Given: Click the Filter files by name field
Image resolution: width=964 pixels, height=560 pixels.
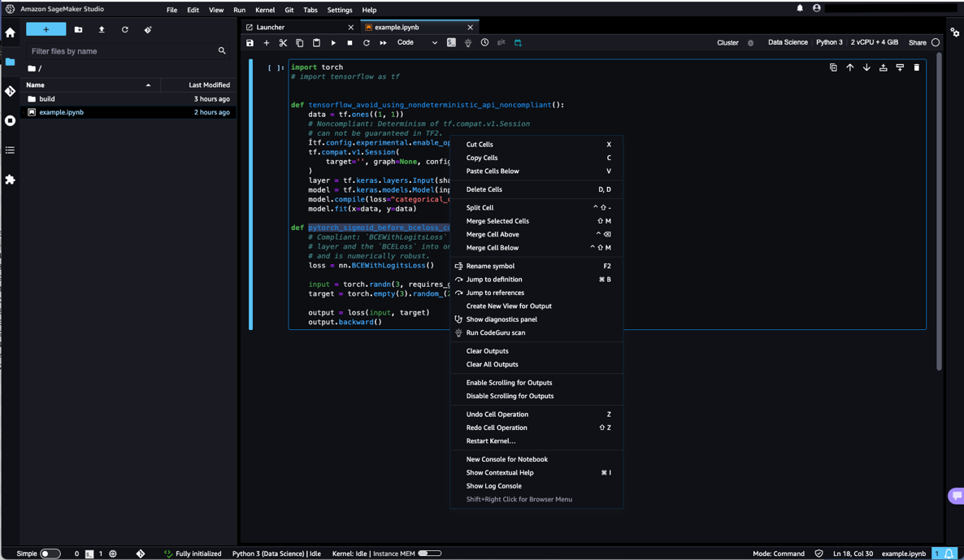Looking at the screenshot, I should pyautogui.click(x=122, y=51).
